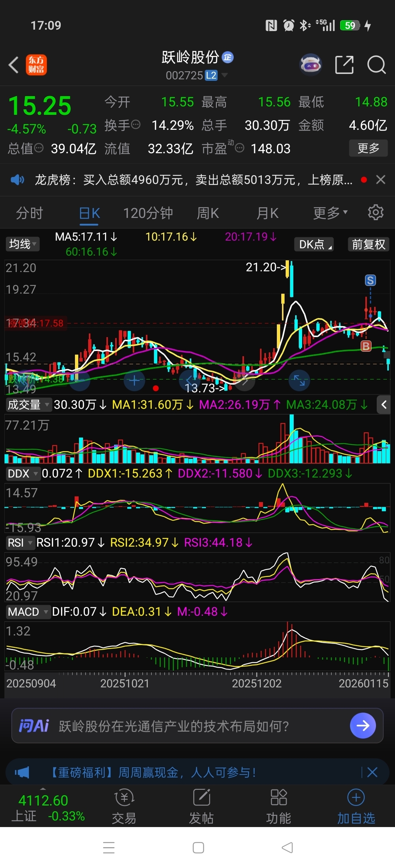
Task: Tap Android back triangle button
Action: click(x=287, y=848)
